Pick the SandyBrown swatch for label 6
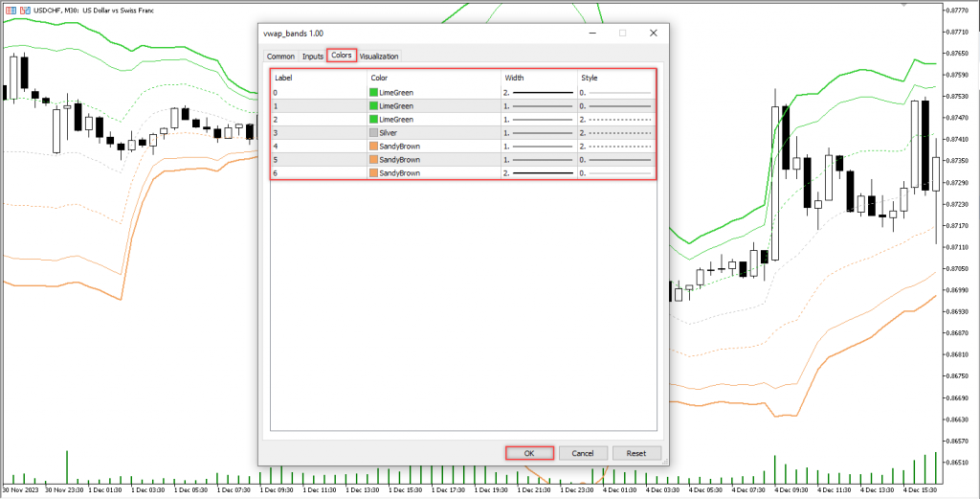 coord(373,173)
